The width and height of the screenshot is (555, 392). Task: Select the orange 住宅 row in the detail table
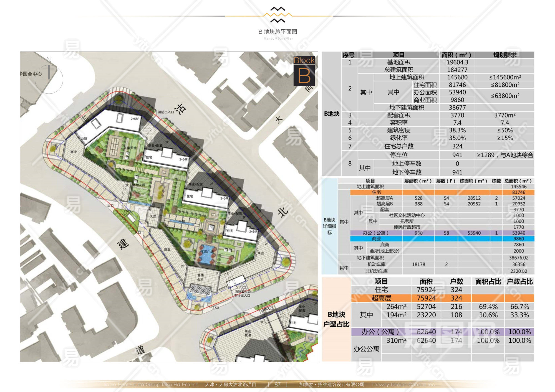377,192
